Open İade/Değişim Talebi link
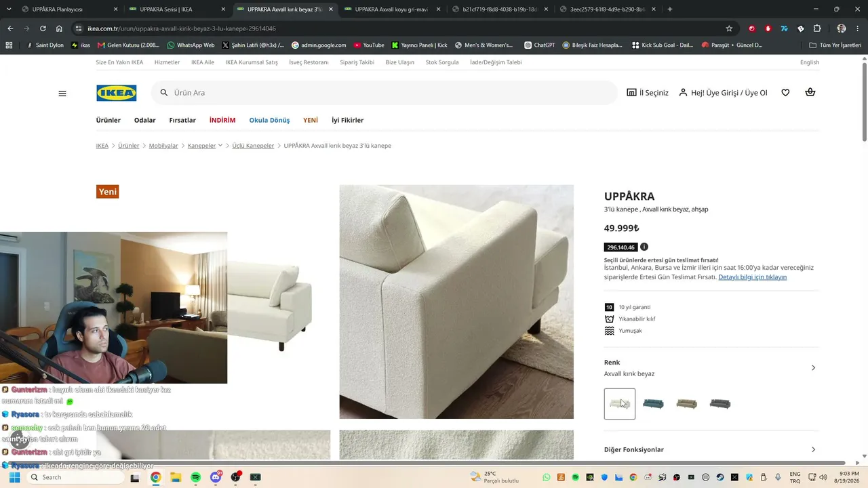 (x=496, y=62)
